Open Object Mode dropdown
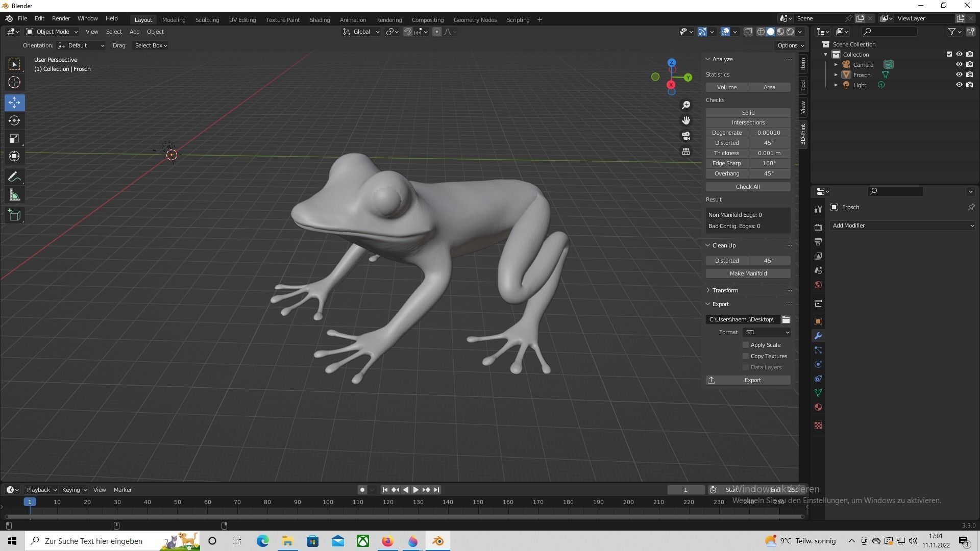980x551 pixels. (52, 32)
